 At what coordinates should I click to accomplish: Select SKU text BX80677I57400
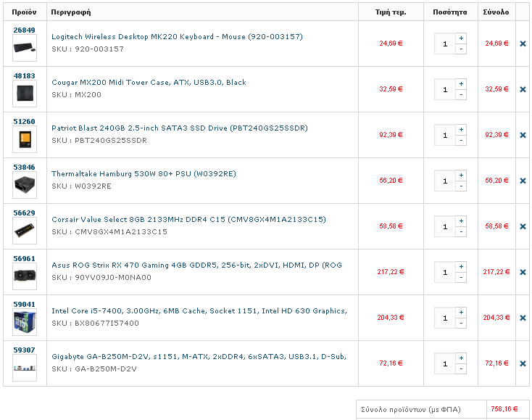tap(107, 324)
